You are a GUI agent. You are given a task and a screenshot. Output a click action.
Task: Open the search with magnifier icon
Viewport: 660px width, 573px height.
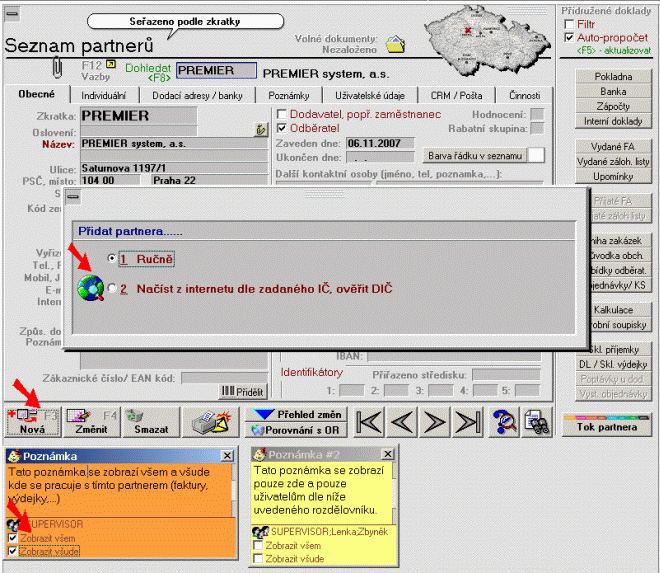click(503, 422)
